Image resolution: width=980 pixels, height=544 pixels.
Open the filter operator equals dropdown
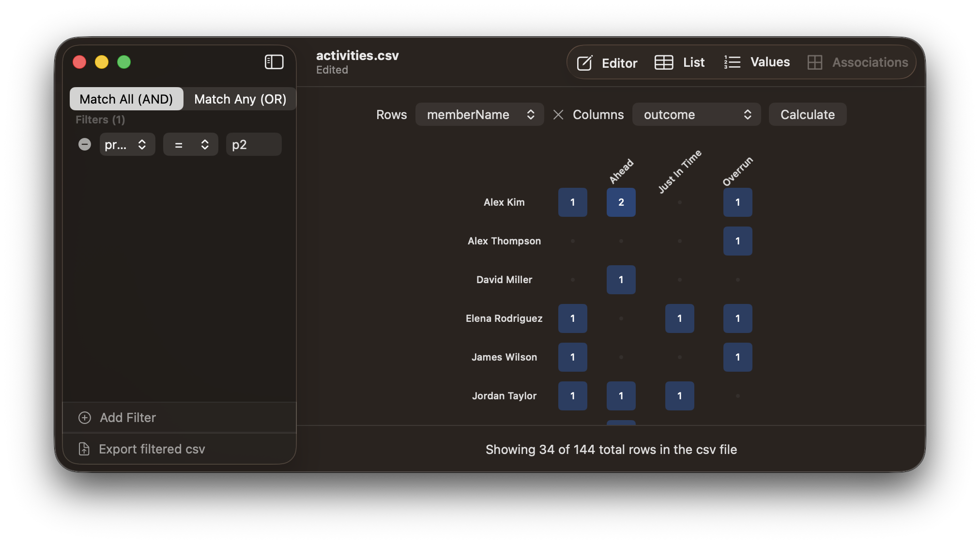(x=191, y=145)
